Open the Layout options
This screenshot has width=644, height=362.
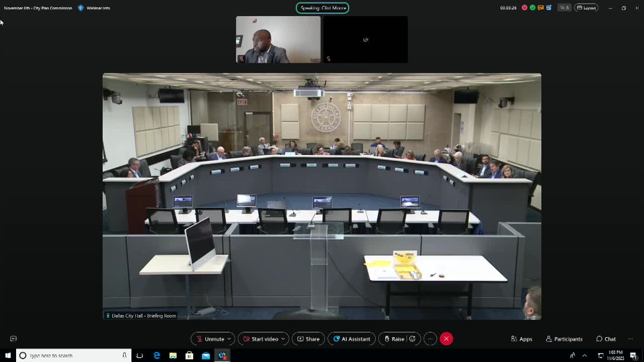587,8
